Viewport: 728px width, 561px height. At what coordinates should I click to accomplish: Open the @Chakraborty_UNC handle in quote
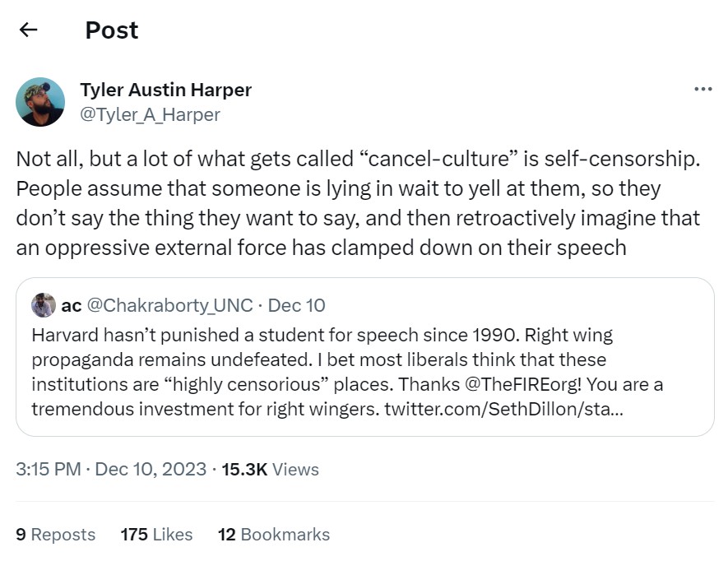click(x=169, y=305)
